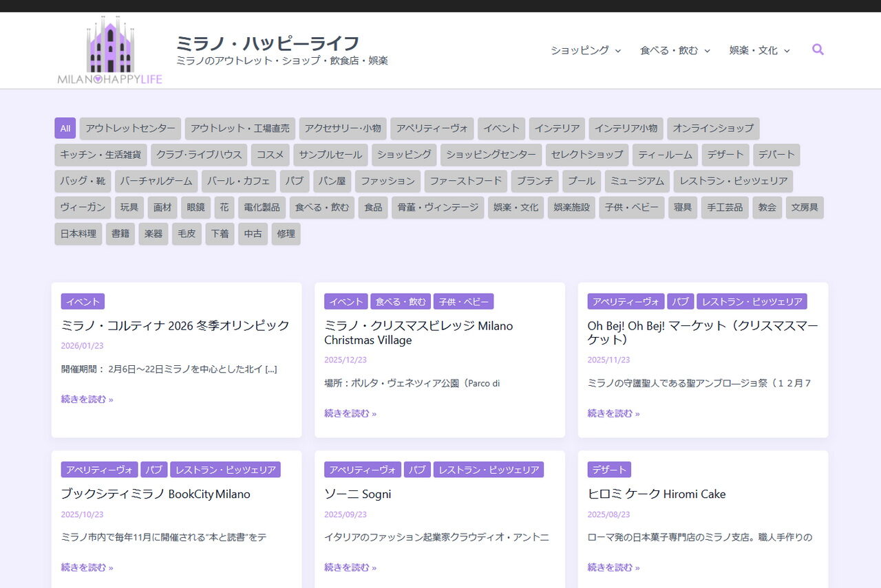Read more about BookCity Milano
Image resolution: width=881 pixels, height=588 pixels.
click(x=87, y=567)
